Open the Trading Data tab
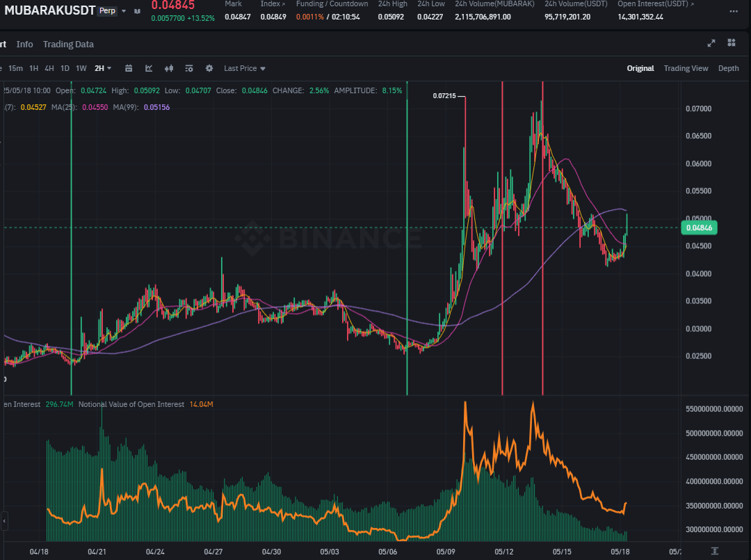Screen dimensions: 751x560 coord(68,44)
